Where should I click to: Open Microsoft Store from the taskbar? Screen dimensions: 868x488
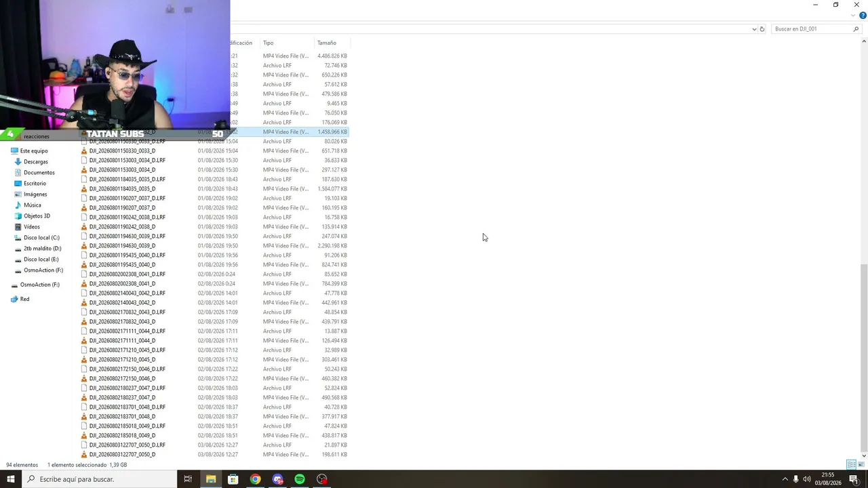tap(233, 479)
